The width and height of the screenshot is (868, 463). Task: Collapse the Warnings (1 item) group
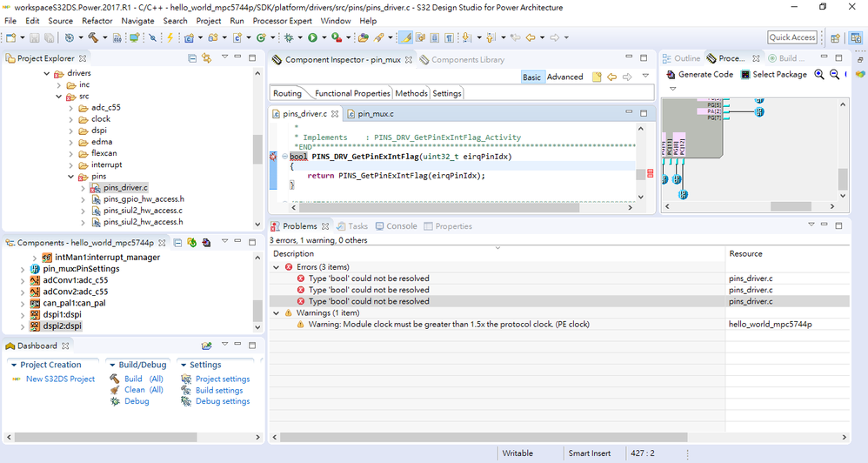pos(277,313)
